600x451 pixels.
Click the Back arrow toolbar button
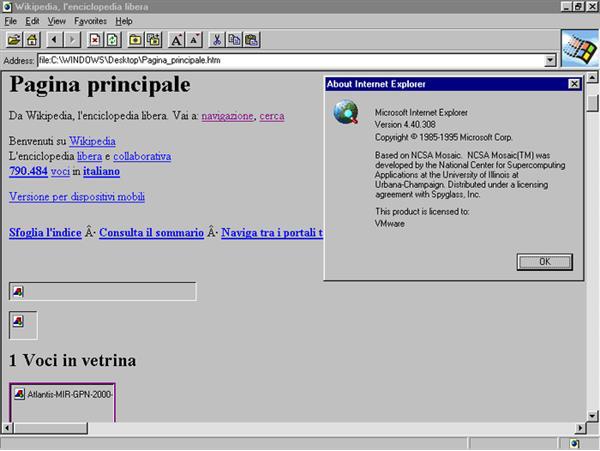click(x=55, y=40)
